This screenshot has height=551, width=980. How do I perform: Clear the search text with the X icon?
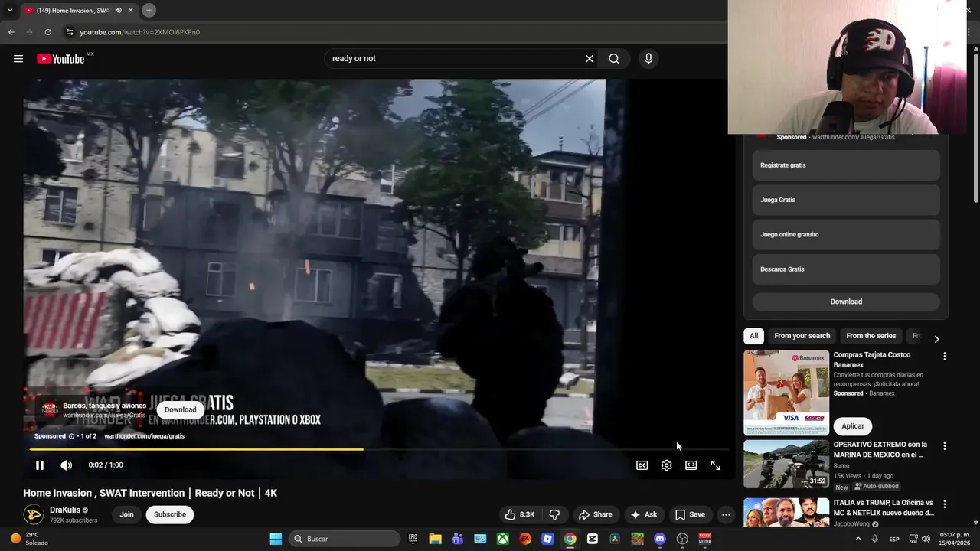click(x=590, y=59)
